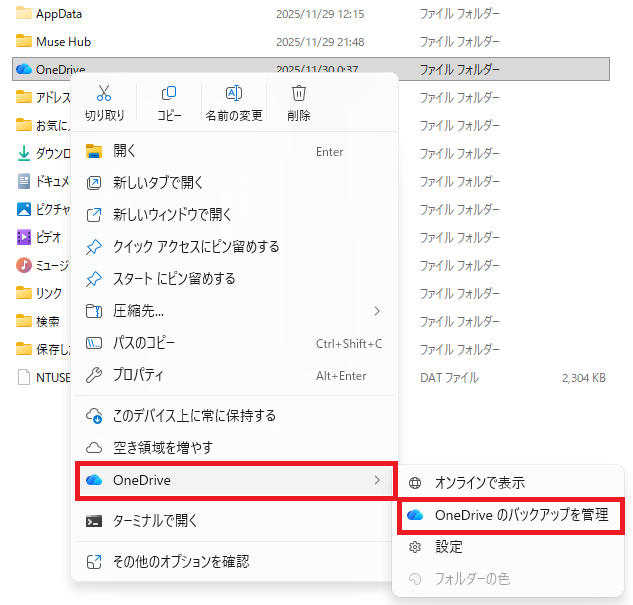Pin folder with クイック アクセスにピン留めする
633x605 pixels.
196,247
